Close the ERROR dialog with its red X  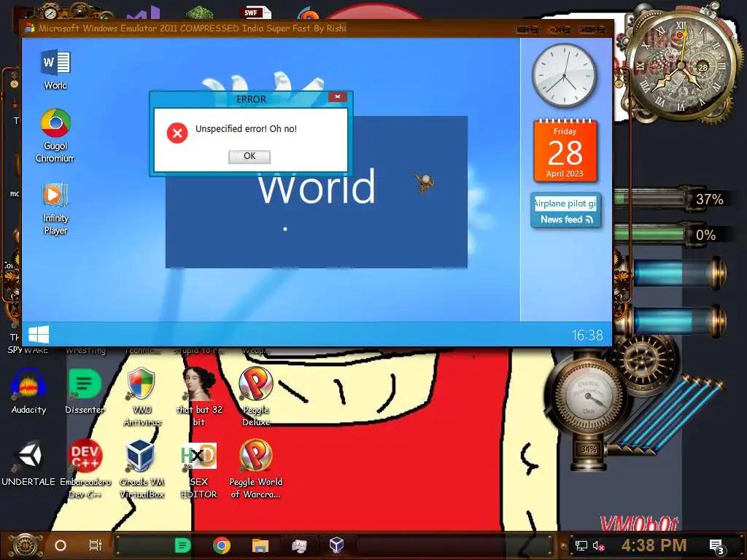click(x=337, y=97)
